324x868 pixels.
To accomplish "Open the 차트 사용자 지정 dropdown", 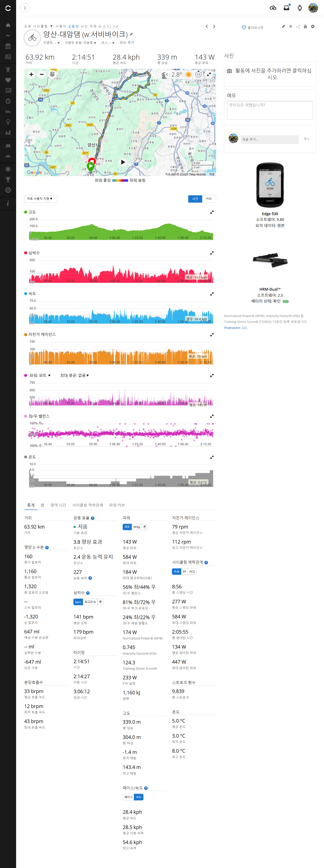I will [41, 199].
